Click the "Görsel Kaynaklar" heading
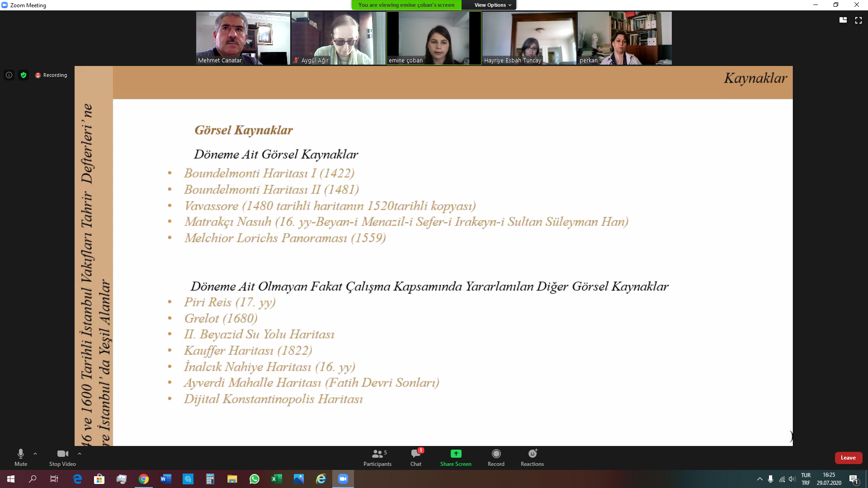The width and height of the screenshot is (868, 488). click(x=244, y=130)
